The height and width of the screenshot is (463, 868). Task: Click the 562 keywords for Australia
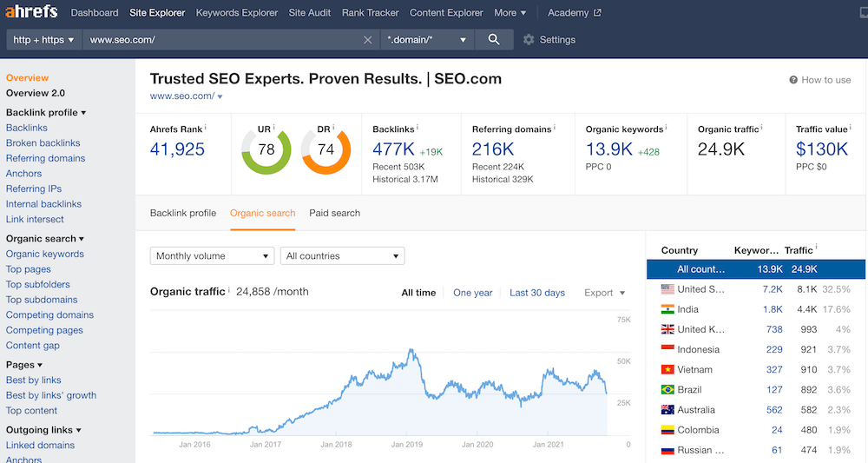click(x=774, y=410)
